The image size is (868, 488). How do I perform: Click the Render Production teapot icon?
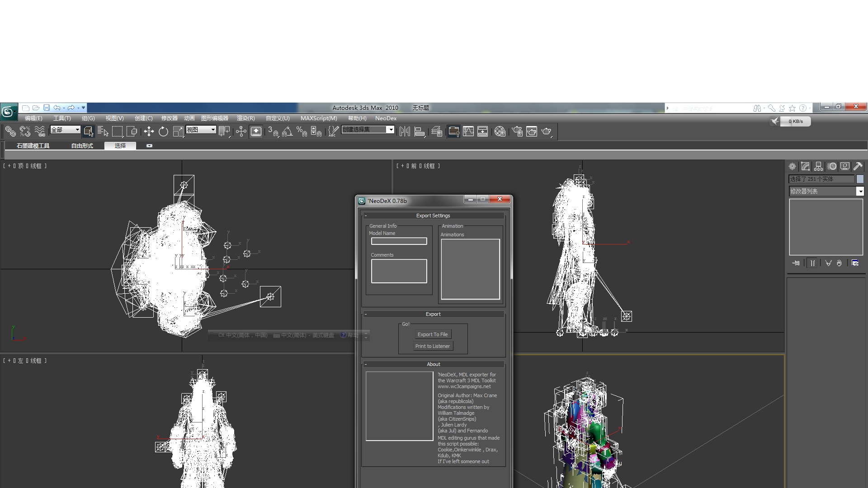(547, 131)
